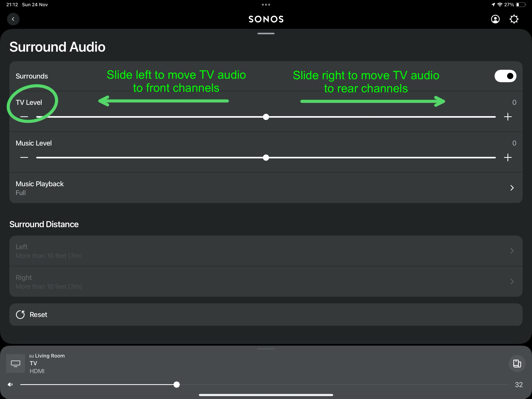Tap the back arrow button
Screen dimensions: 532x399
point(13,19)
